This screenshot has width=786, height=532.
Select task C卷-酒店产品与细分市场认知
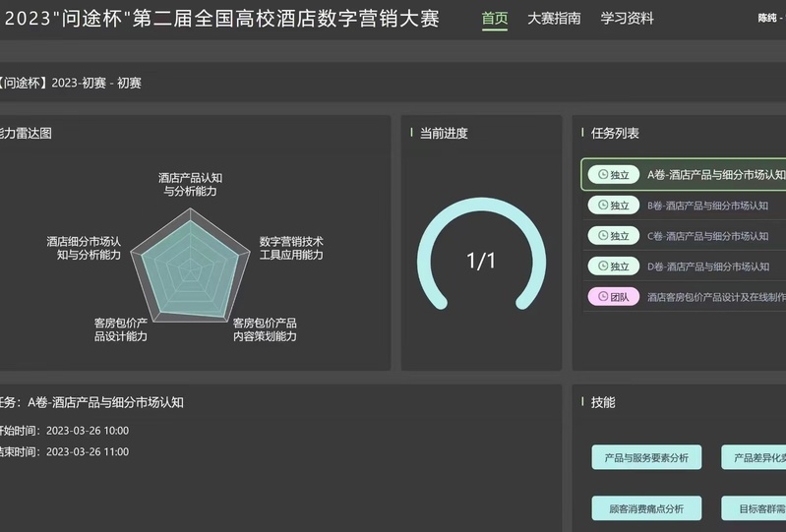point(707,236)
